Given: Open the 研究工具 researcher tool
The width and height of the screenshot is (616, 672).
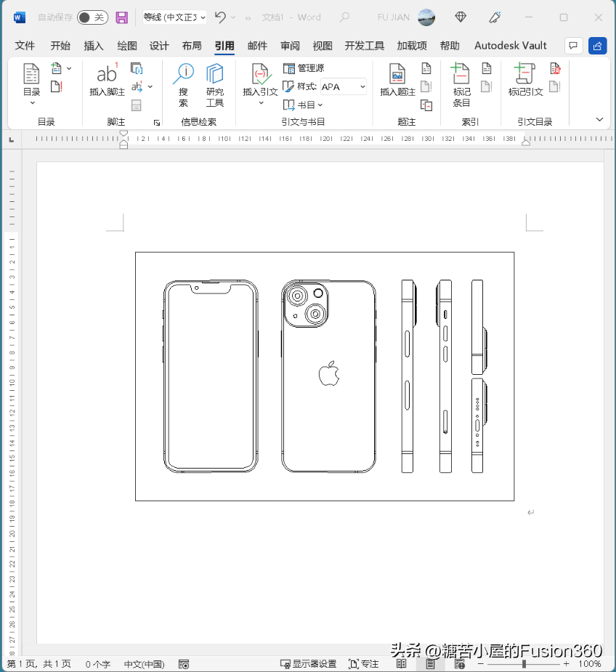Looking at the screenshot, I should click(215, 85).
